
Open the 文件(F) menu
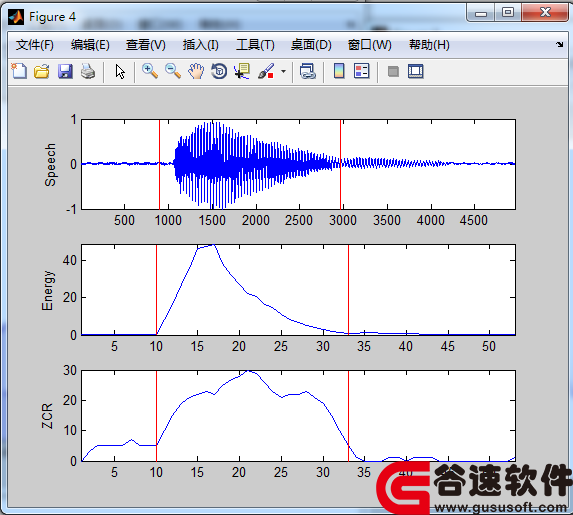tap(35, 45)
